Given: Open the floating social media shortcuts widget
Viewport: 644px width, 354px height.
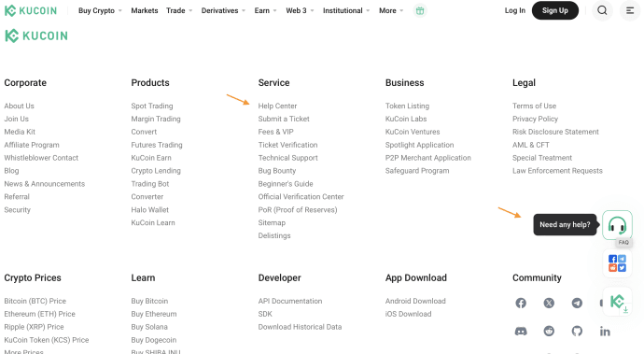Looking at the screenshot, I should click(617, 263).
